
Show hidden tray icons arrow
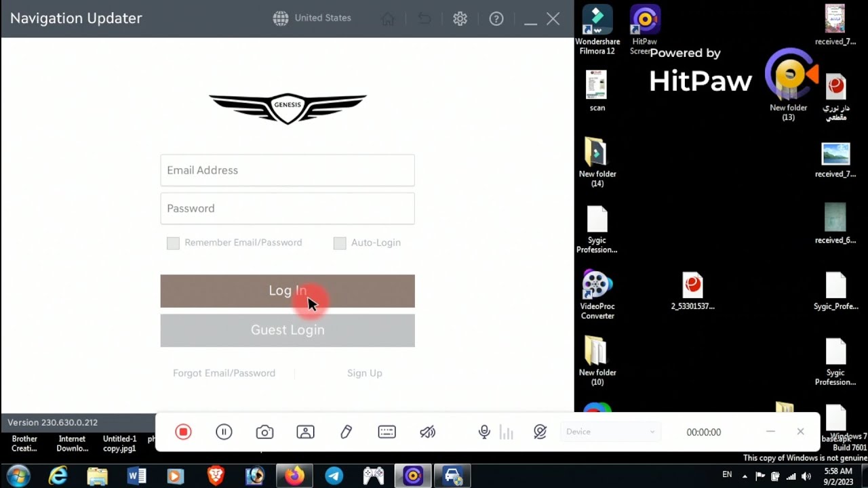pos(745,476)
